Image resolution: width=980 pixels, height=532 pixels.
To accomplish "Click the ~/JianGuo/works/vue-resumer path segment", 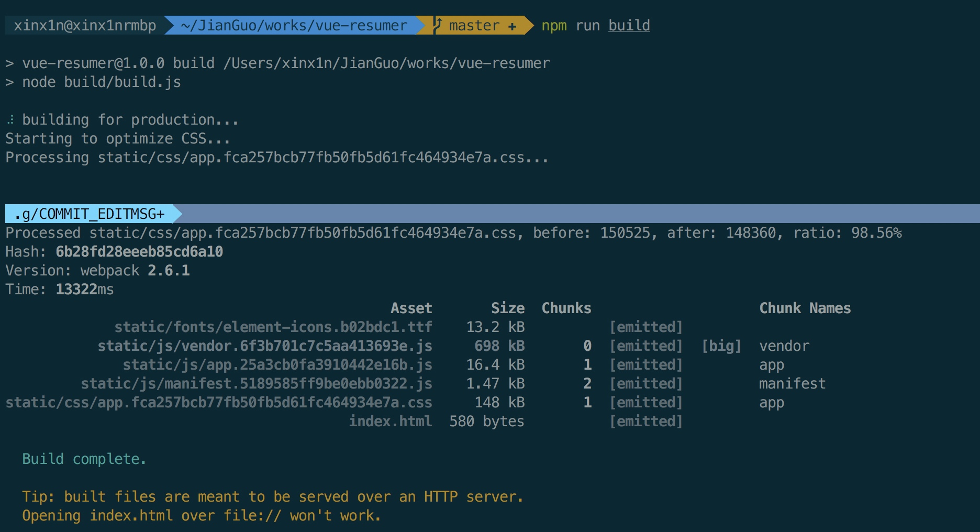I will click(x=294, y=26).
